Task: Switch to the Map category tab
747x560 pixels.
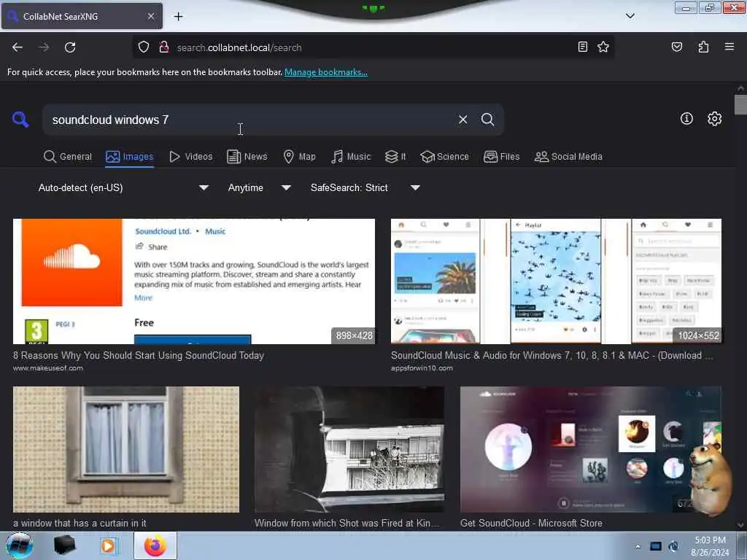Action: tap(299, 157)
